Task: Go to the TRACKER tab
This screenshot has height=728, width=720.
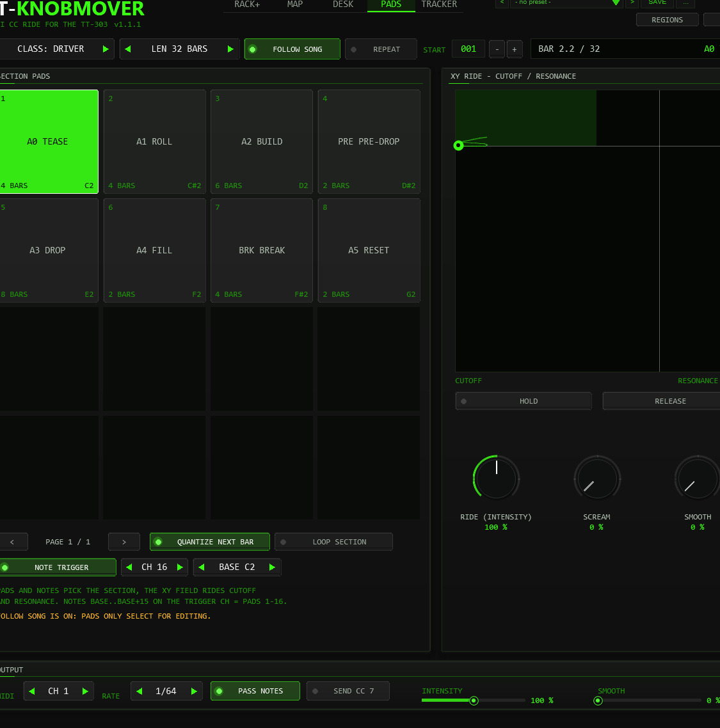Action: click(439, 4)
